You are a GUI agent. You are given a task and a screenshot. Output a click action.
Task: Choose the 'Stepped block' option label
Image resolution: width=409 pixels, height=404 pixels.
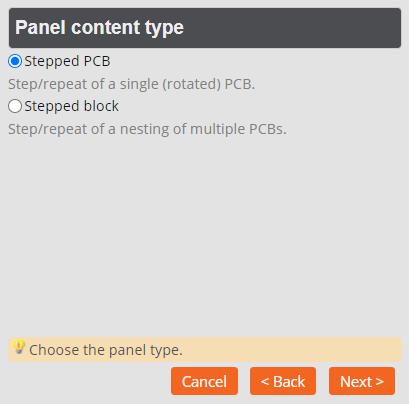72,106
